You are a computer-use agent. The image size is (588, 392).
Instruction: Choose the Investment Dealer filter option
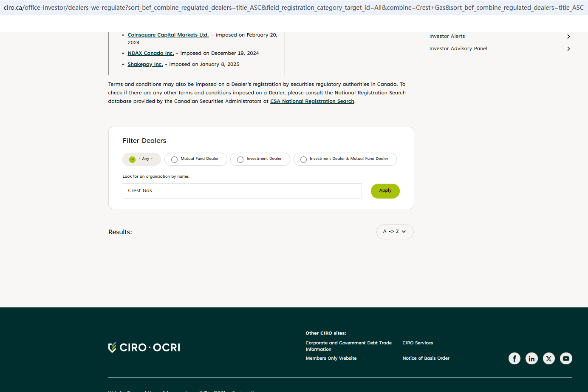260,159
